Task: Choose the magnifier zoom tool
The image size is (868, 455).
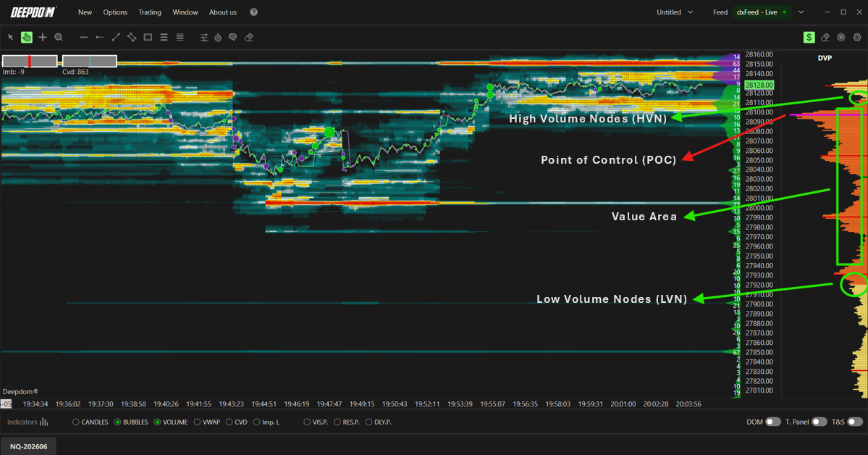Action: tap(59, 37)
